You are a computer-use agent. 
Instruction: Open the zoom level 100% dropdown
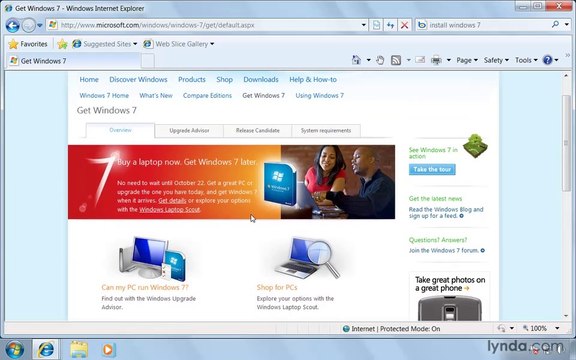click(x=558, y=328)
